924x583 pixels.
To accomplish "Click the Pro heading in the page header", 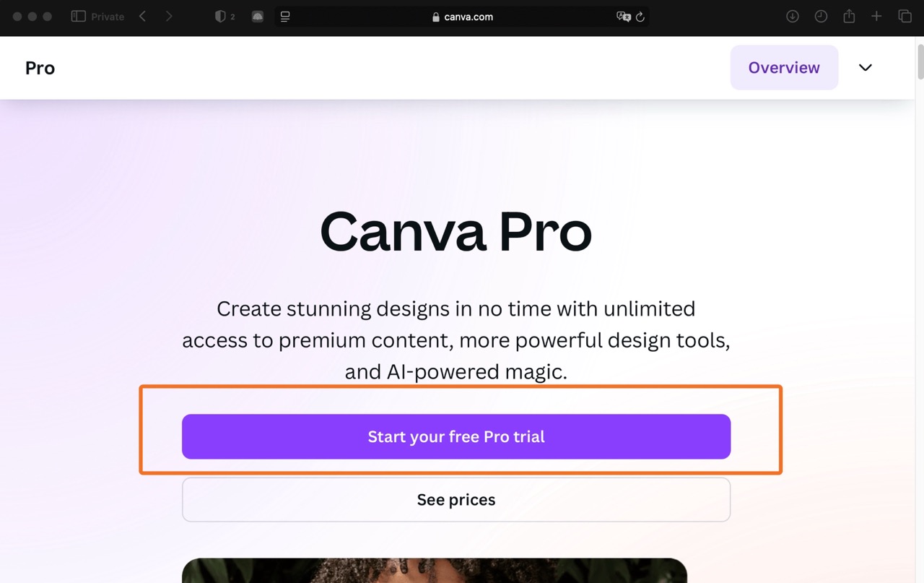I will click(40, 68).
